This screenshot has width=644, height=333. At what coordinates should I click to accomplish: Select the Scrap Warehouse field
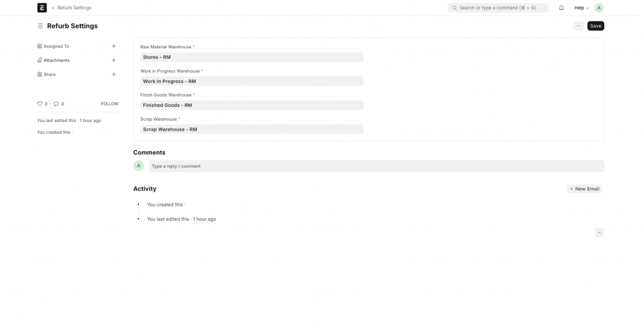252,129
